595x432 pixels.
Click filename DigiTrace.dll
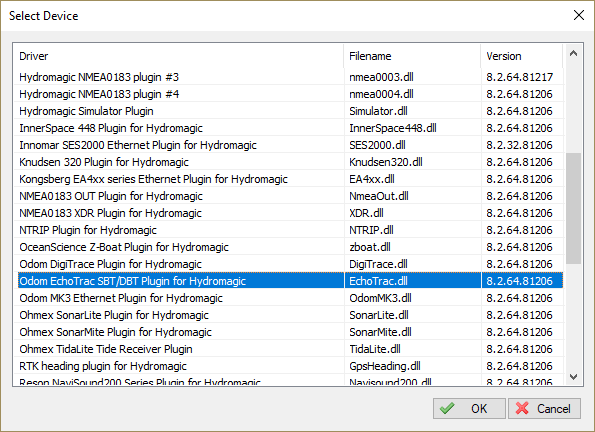(x=378, y=264)
